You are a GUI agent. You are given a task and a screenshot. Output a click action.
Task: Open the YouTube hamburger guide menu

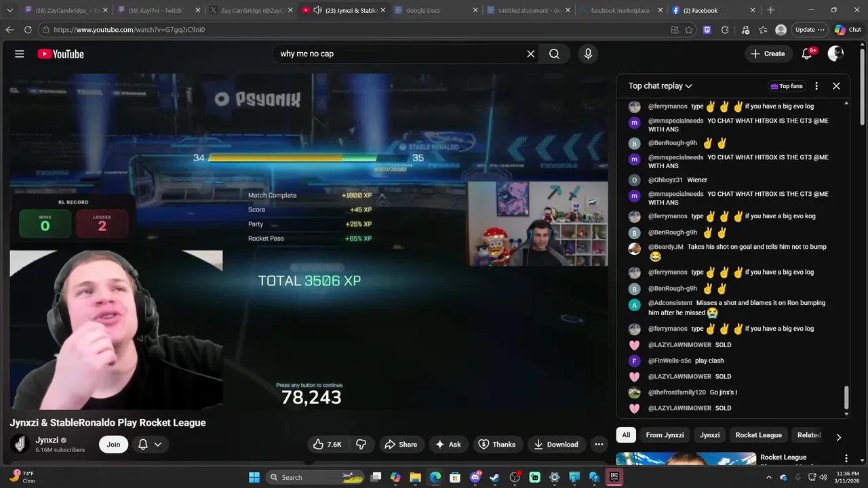20,54
